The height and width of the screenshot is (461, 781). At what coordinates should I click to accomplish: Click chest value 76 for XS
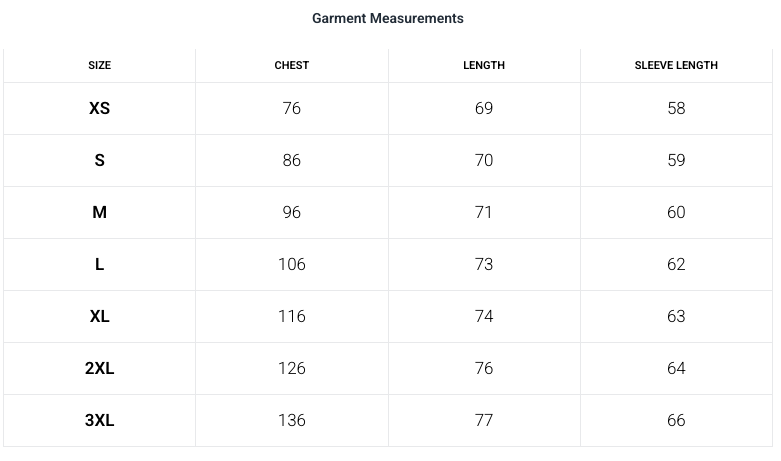point(292,108)
